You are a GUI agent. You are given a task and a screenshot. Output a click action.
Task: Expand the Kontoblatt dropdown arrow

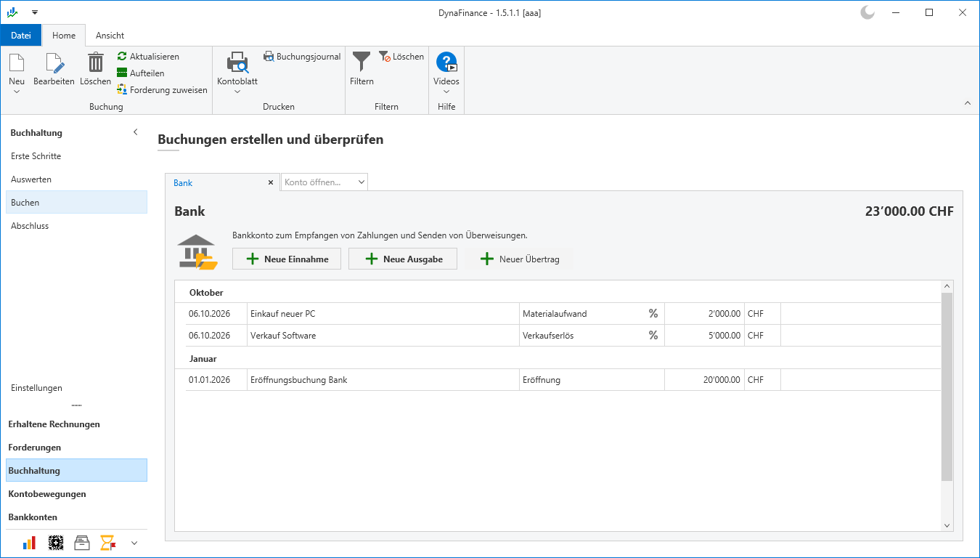237,92
